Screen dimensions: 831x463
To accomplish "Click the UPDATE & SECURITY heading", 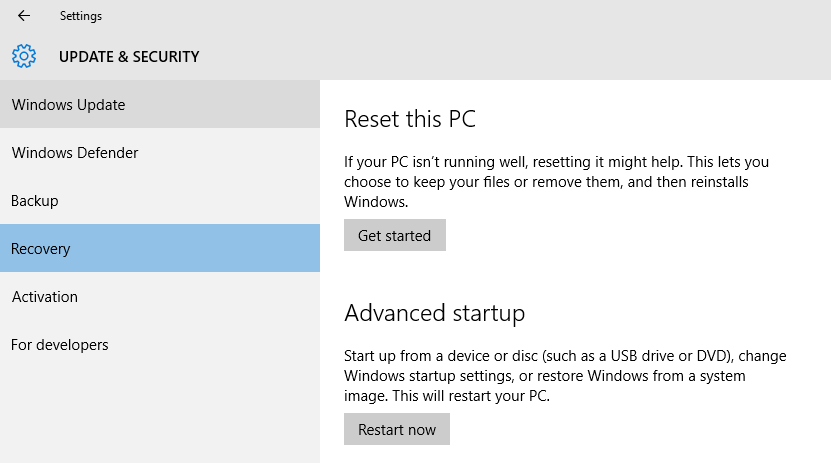I will [129, 57].
